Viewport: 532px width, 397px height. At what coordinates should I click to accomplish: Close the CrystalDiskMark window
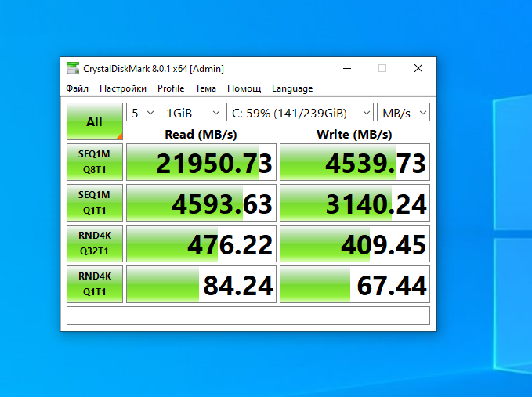click(x=418, y=68)
